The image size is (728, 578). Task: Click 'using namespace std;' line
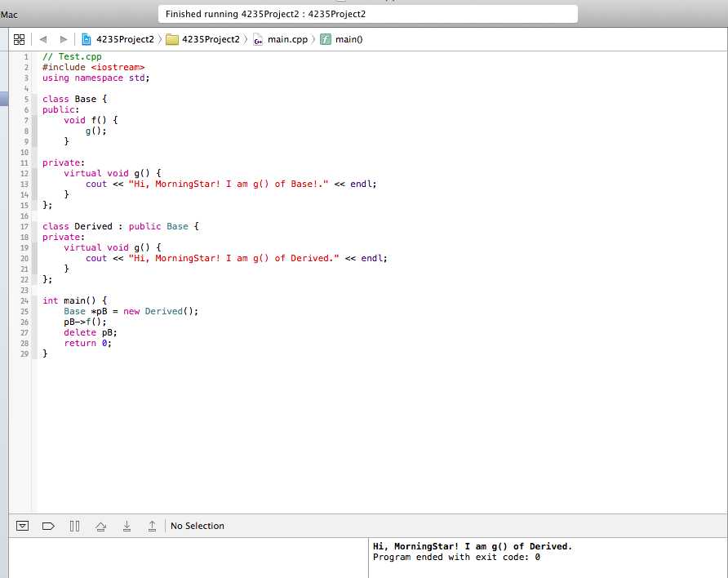click(96, 78)
